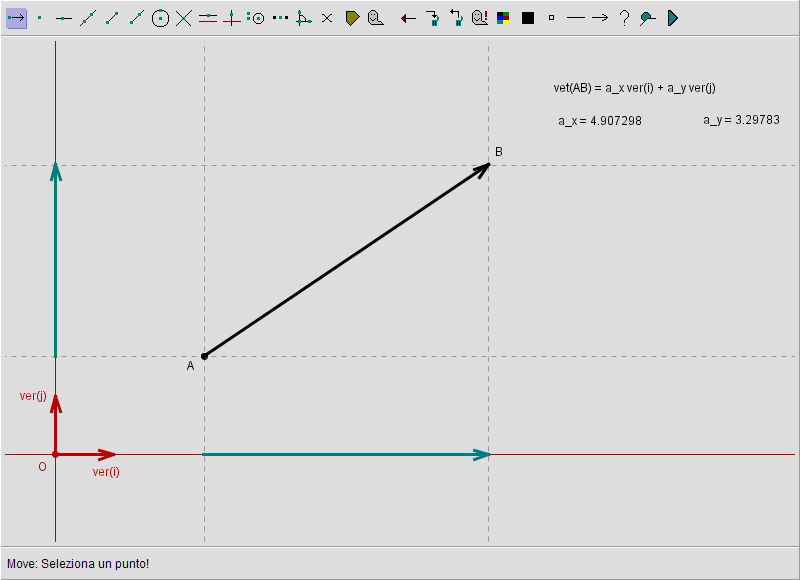Click the a_y= 3.29783 value
The width and height of the screenshot is (800, 580).
point(741,120)
